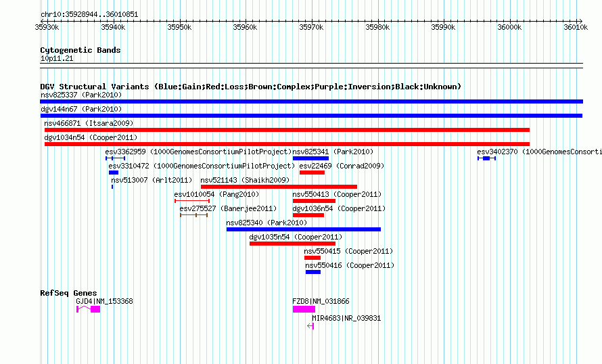Click the nsv550413 (Cooper2011) text label
602x364 pixels.
(x=337, y=194)
